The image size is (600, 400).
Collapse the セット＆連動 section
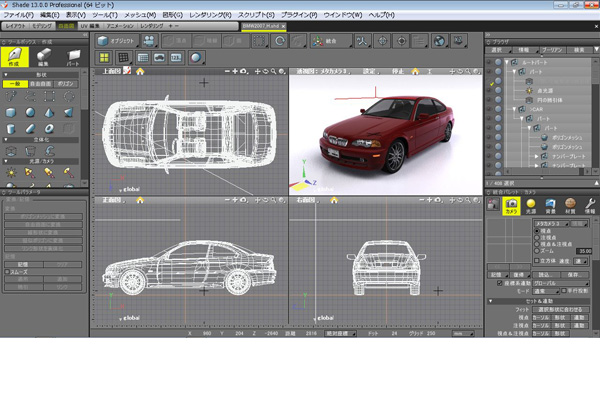(491, 301)
